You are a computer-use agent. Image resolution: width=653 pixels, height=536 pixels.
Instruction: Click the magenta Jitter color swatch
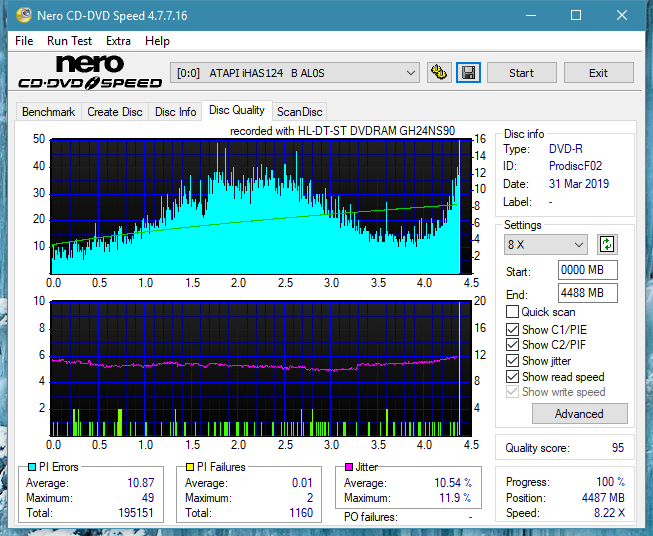click(349, 467)
